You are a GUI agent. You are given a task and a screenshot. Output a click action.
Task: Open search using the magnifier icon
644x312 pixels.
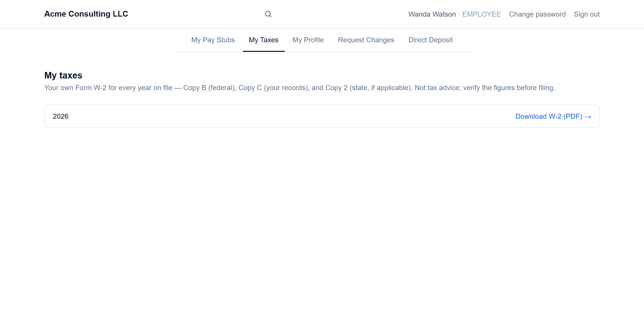[x=268, y=14]
